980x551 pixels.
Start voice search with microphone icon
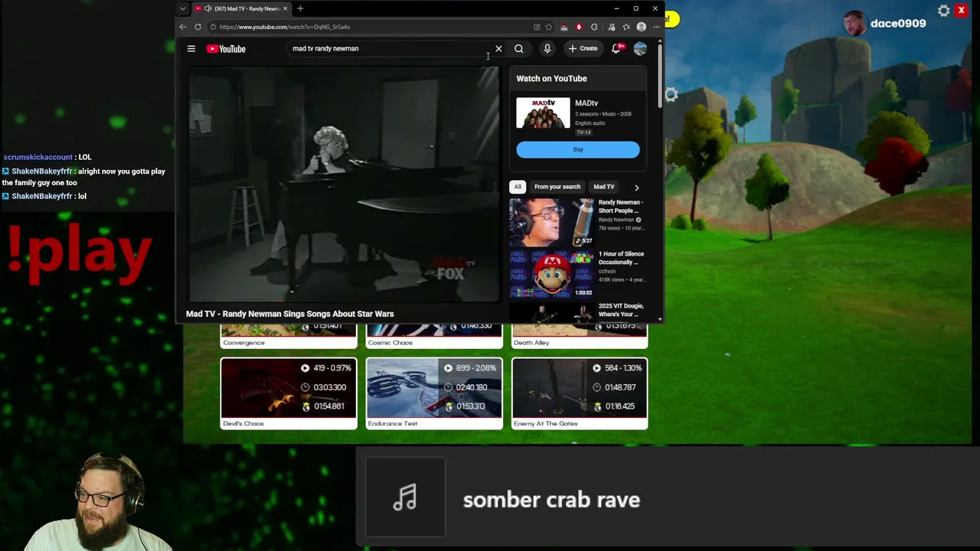[x=547, y=48]
